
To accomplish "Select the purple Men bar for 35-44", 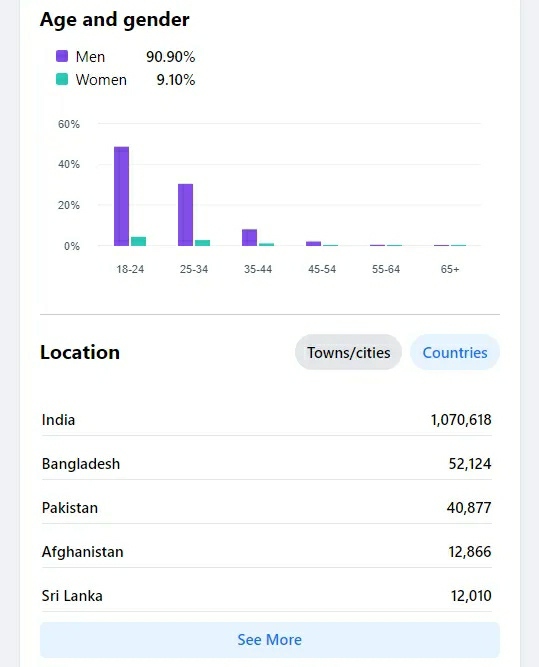I will pyautogui.click(x=249, y=237).
